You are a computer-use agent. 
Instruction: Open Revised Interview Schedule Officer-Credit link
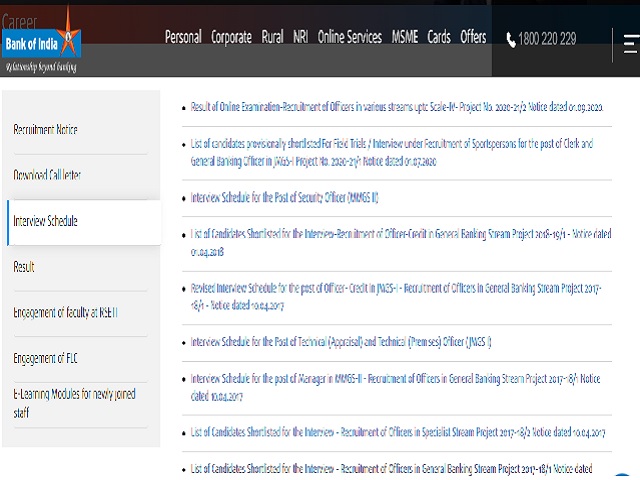(x=396, y=297)
